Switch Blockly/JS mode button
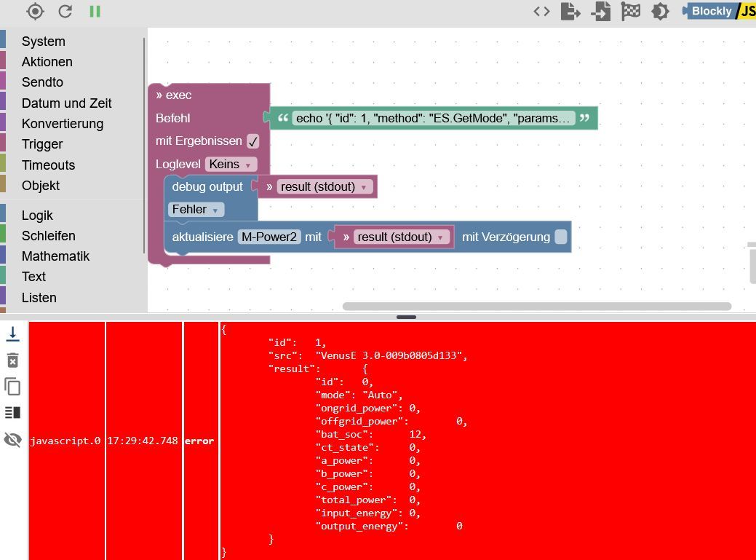 coord(719,11)
